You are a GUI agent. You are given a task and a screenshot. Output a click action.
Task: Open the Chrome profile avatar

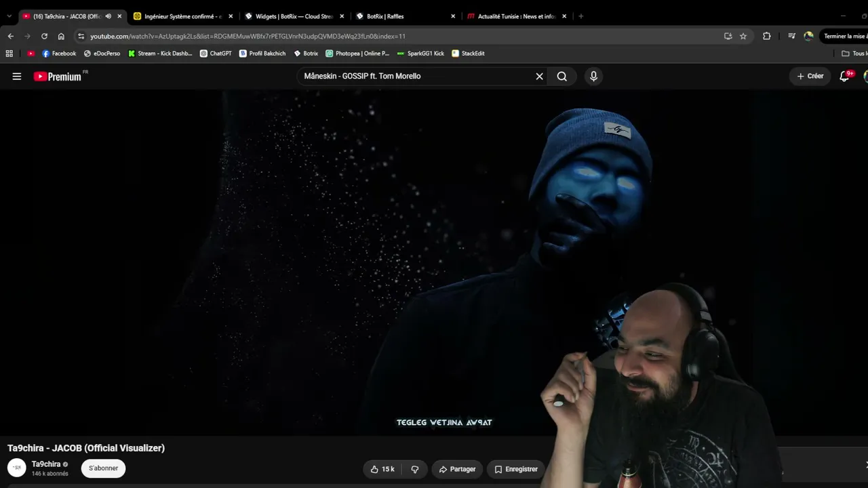[808, 37]
